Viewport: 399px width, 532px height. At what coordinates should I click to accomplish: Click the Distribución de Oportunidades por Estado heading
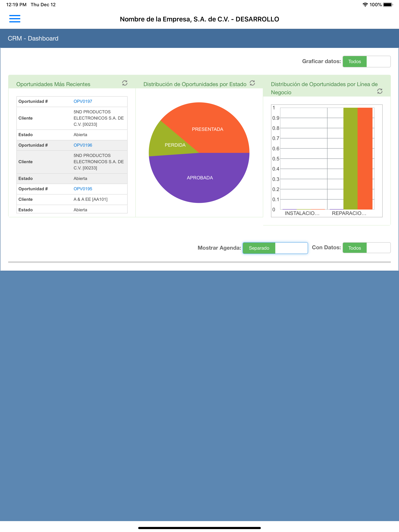tap(195, 84)
